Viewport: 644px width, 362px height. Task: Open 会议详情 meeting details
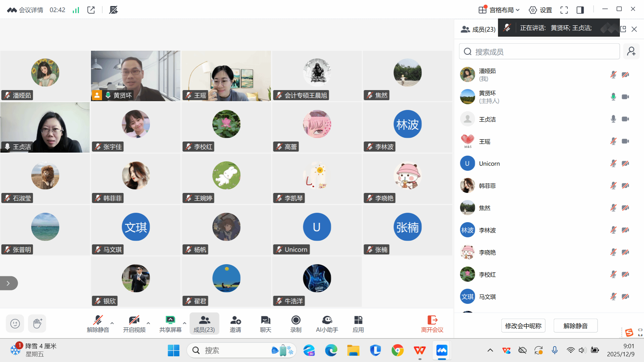point(26,10)
